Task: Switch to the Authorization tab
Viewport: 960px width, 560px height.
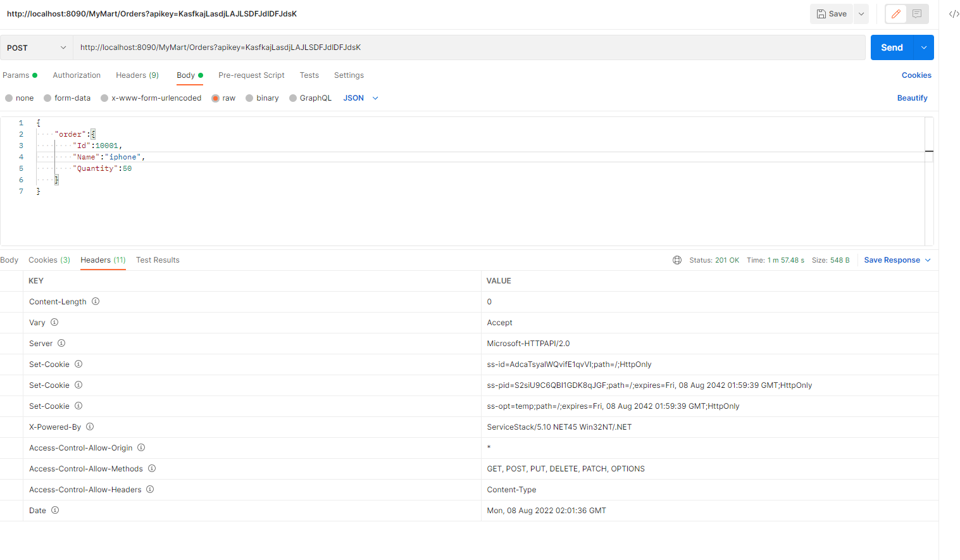Action: pos(77,75)
